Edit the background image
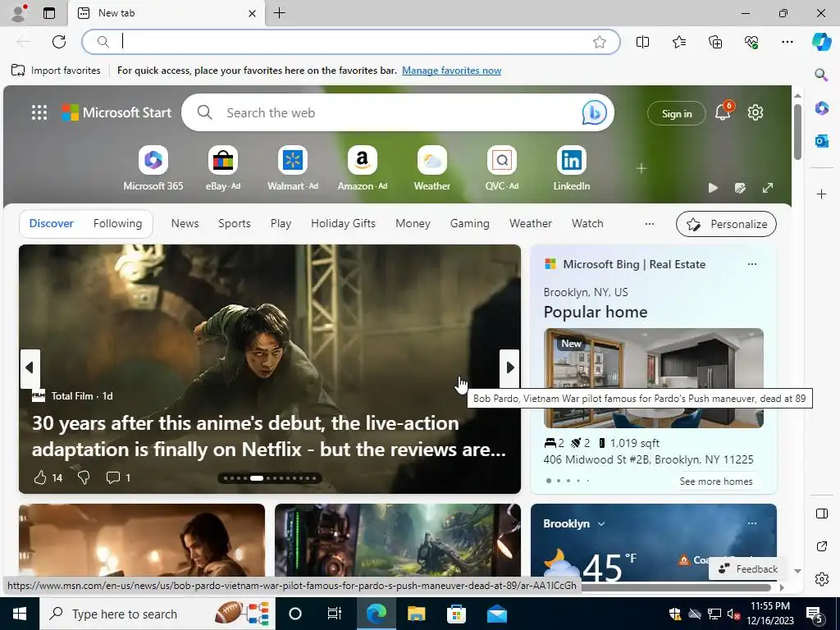 (741, 188)
